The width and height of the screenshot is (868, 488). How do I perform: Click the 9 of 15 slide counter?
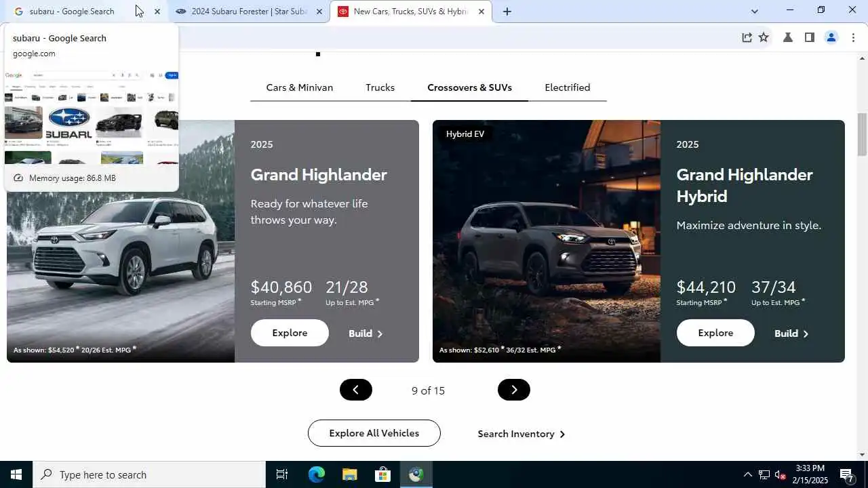click(428, 390)
